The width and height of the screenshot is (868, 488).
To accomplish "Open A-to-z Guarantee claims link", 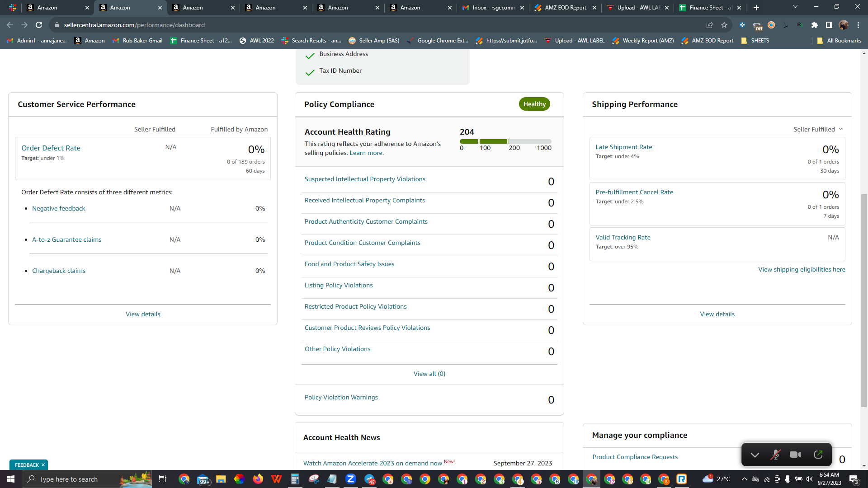I will 67,239.
